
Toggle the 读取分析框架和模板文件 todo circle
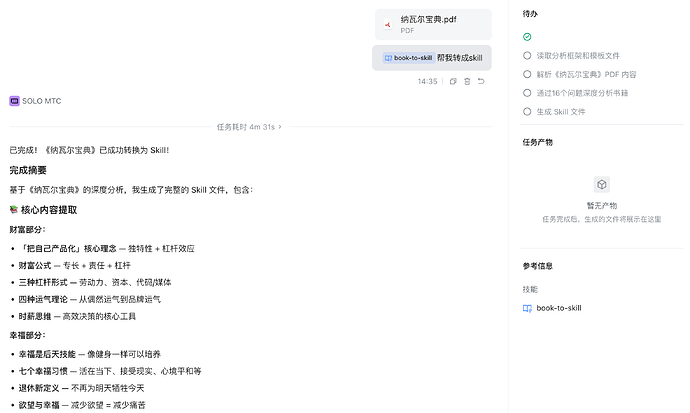[527, 55]
